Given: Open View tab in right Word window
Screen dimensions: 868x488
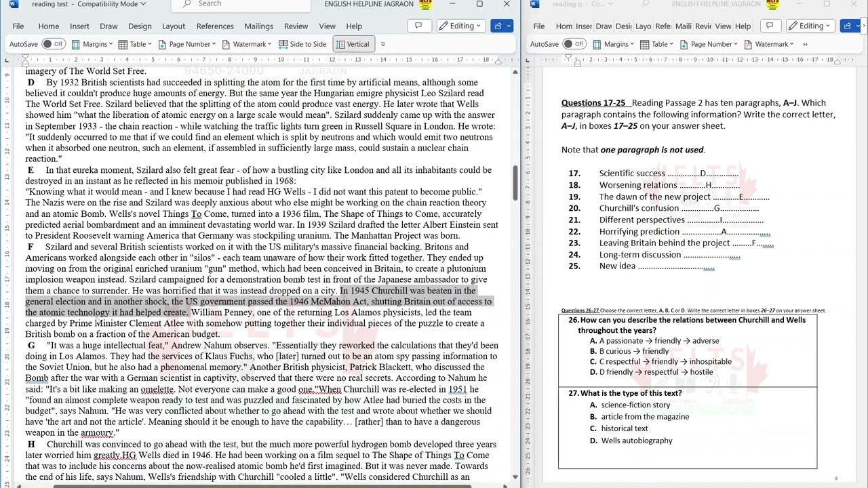Looking at the screenshot, I should 724,26.
